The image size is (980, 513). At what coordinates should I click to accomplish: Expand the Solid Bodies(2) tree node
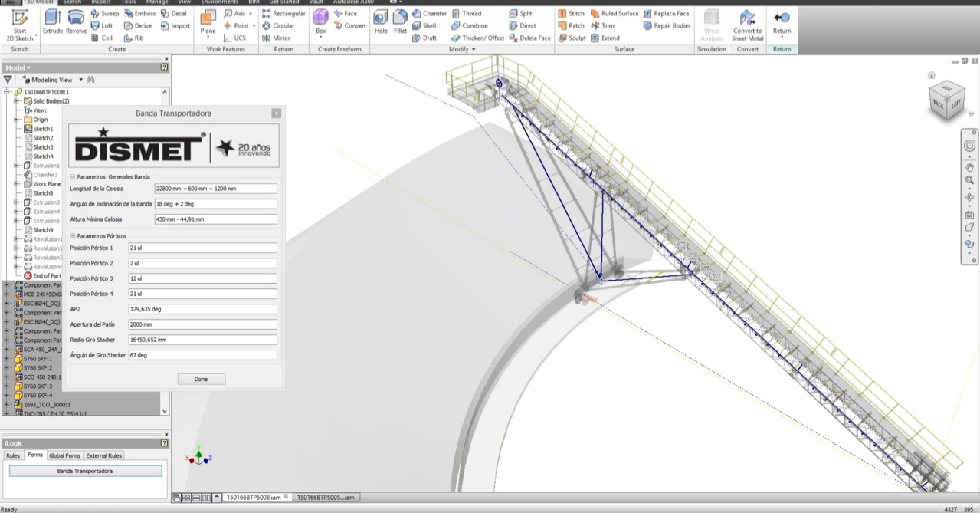[16, 101]
